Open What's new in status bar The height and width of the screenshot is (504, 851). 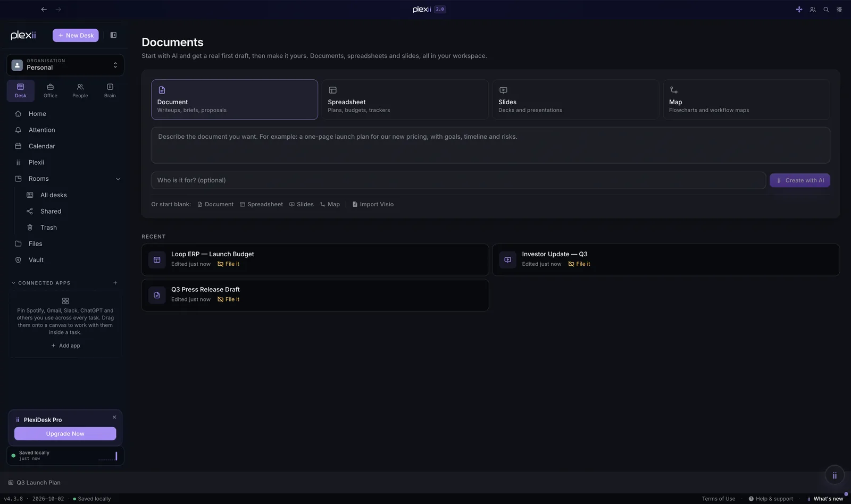(x=825, y=499)
